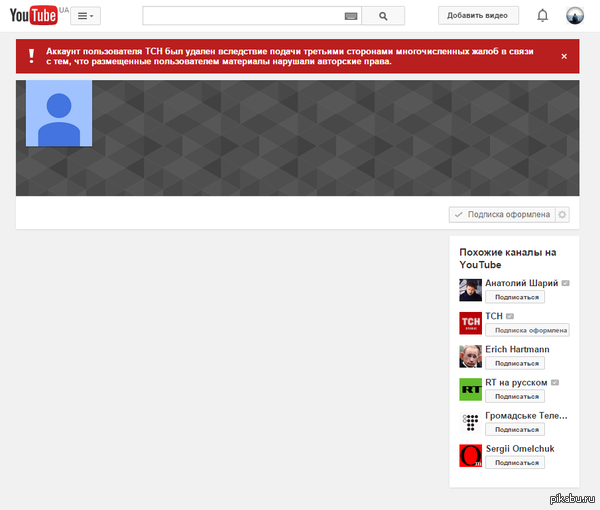
Task: Click the Erich Hartmann channel thumbnail
Action: click(470, 356)
